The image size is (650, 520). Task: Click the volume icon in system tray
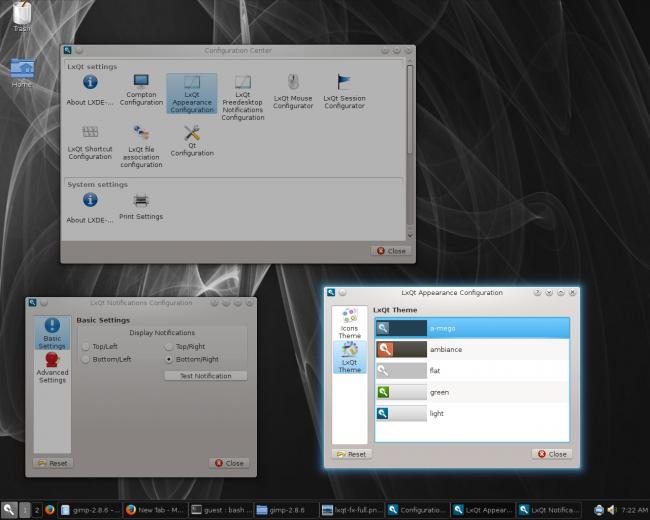[611, 510]
